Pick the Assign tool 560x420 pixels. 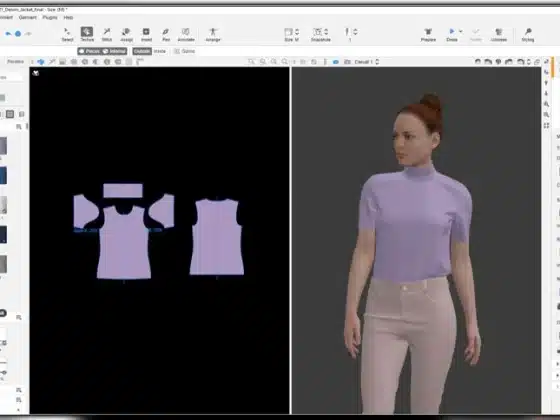point(126,35)
